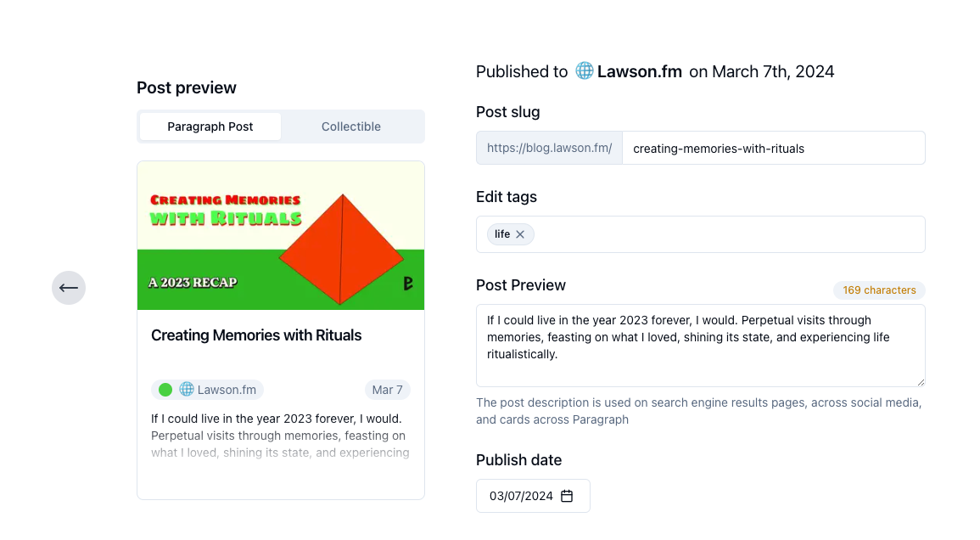This screenshot has width=980, height=540.
Task: Click the Lawson.fm author chip
Action: click(208, 390)
